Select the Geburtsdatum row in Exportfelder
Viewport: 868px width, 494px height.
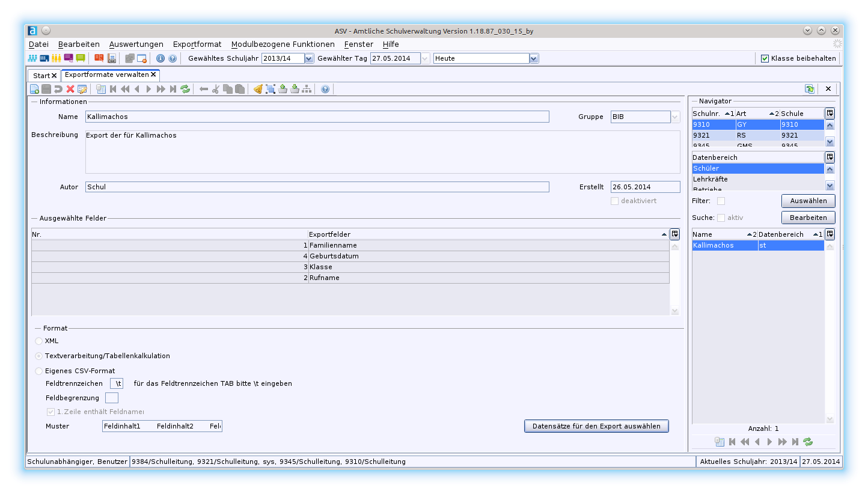coord(350,256)
